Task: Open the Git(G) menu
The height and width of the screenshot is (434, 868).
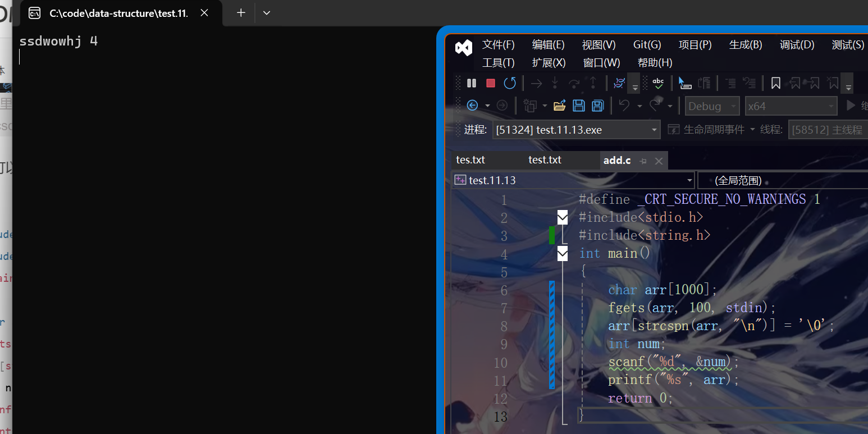Action: (x=647, y=45)
